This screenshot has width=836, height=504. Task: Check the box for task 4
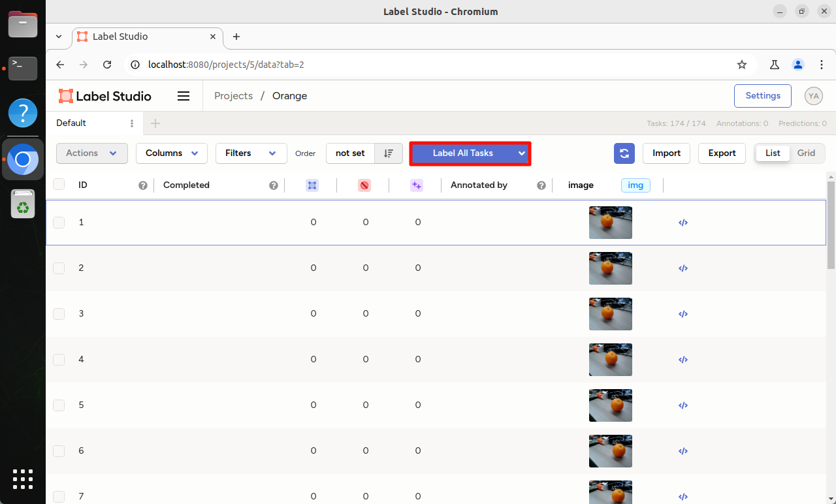59,360
